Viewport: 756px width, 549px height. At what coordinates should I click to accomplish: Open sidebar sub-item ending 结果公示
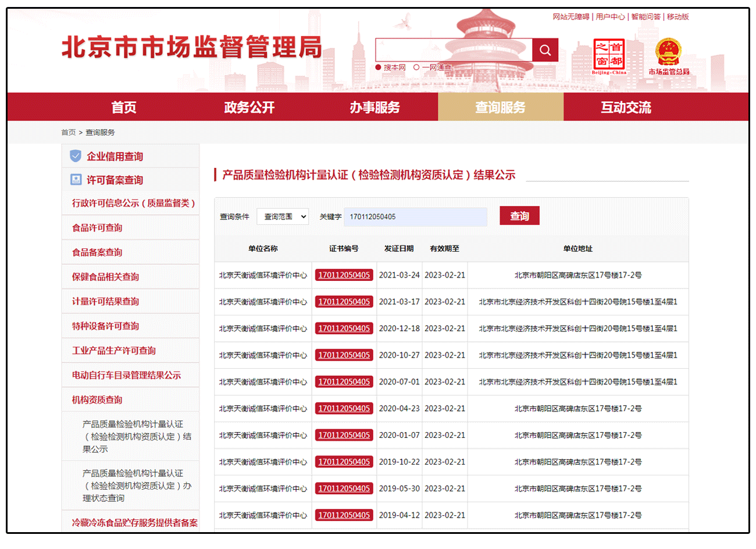point(137,436)
